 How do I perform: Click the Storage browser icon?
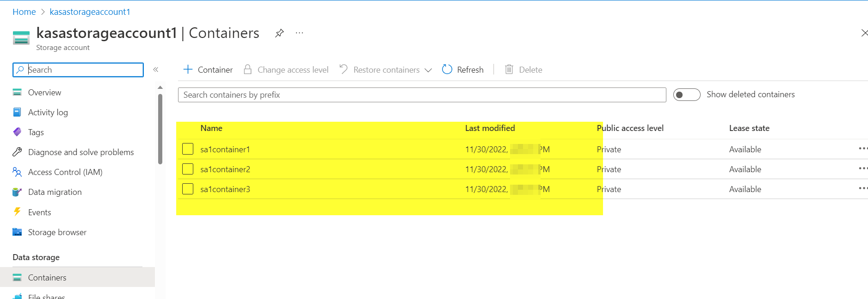[17, 232]
